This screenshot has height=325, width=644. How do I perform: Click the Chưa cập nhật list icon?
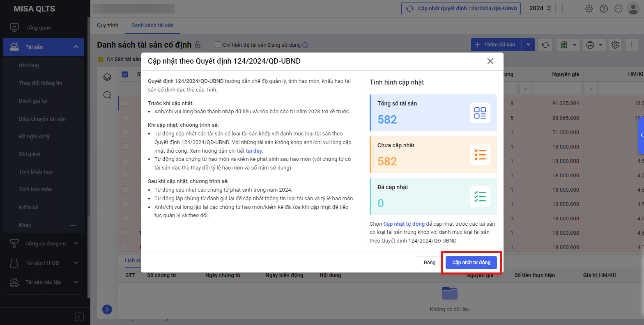480,155
